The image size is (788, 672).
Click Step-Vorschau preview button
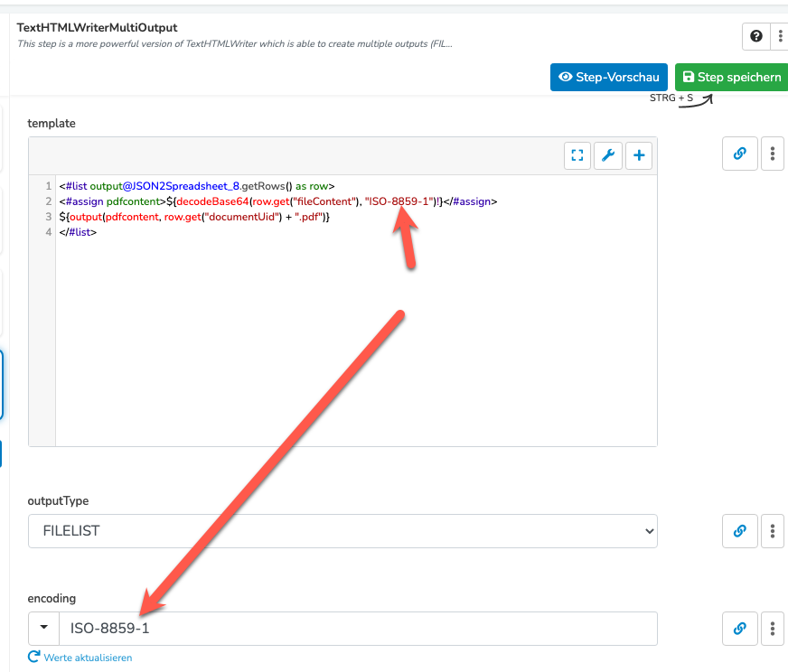(x=608, y=78)
